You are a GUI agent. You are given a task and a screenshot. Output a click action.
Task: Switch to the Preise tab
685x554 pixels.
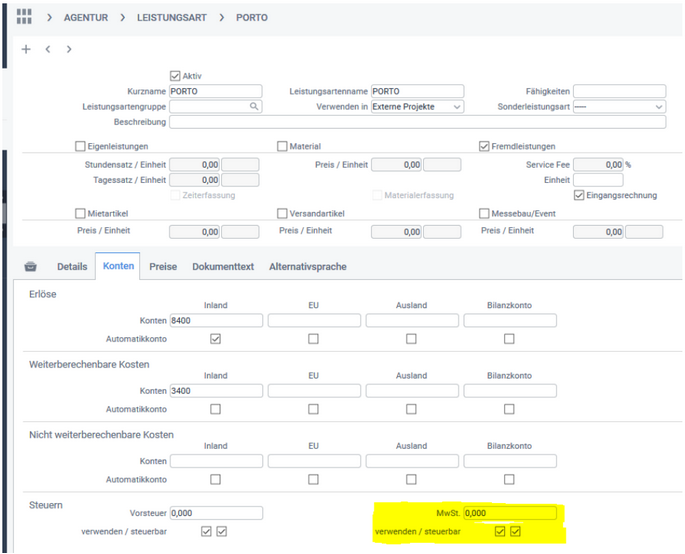tap(163, 267)
